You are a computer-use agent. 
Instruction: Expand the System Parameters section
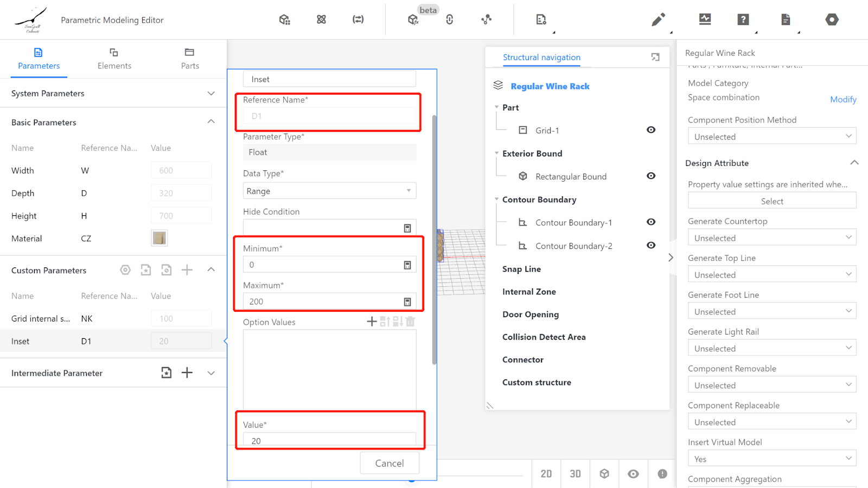click(x=211, y=93)
